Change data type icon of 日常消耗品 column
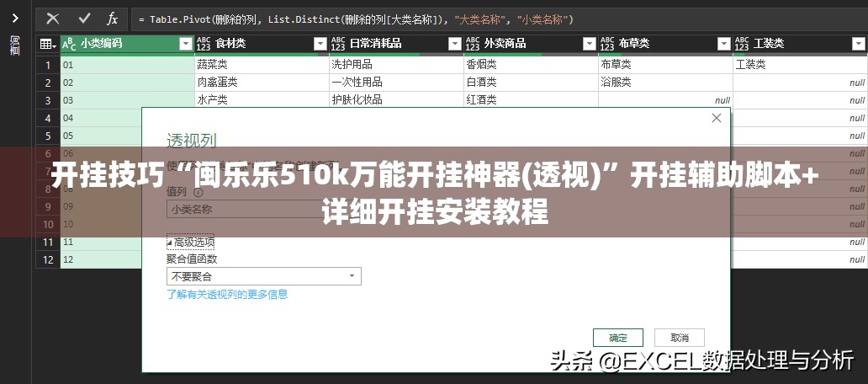868x384 pixels. [338, 44]
